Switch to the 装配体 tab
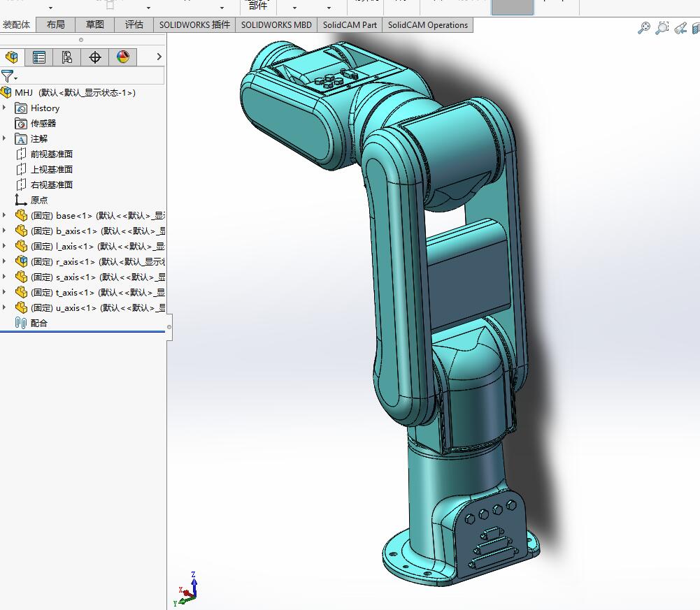This screenshot has width=700, height=610. 17,25
